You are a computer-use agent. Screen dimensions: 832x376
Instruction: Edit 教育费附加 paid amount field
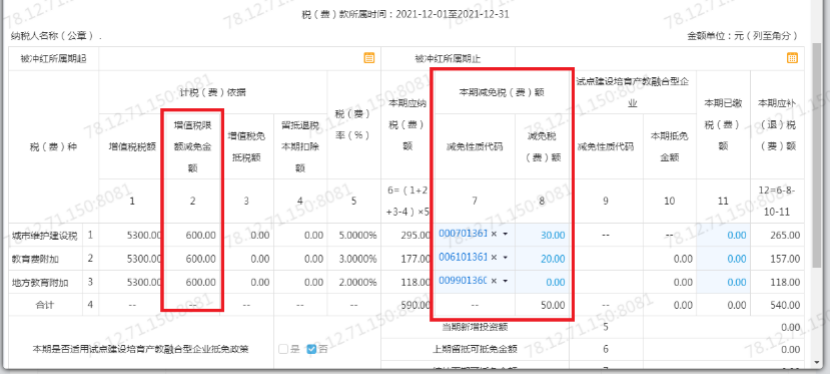point(723,258)
